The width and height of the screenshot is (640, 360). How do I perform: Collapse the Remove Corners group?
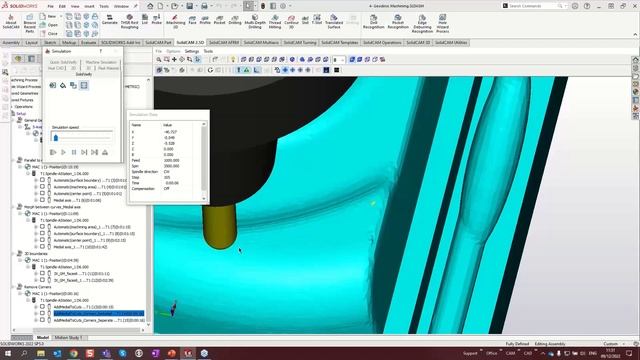13,287
